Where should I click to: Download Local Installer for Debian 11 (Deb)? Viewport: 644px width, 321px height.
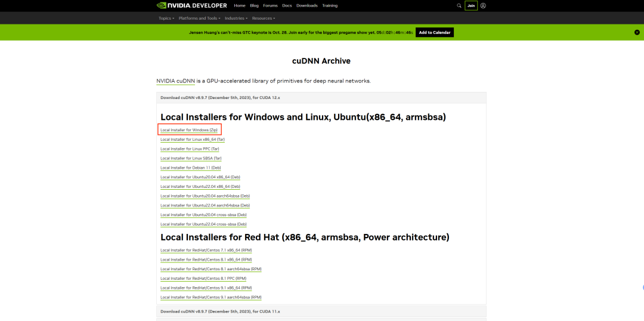[x=191, y=168]
